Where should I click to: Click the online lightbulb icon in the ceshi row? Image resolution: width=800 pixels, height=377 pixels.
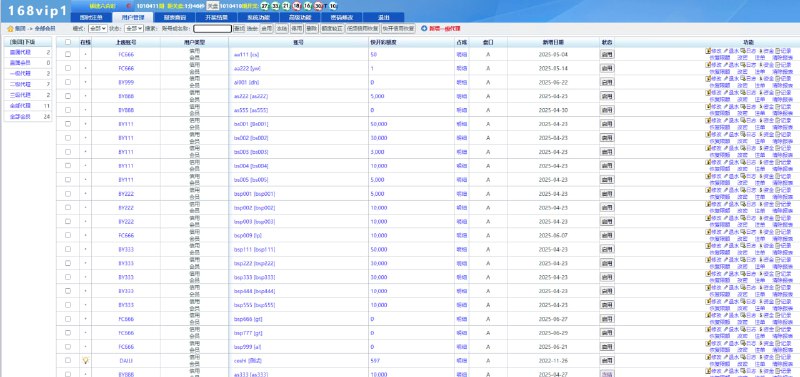(86, 360)
